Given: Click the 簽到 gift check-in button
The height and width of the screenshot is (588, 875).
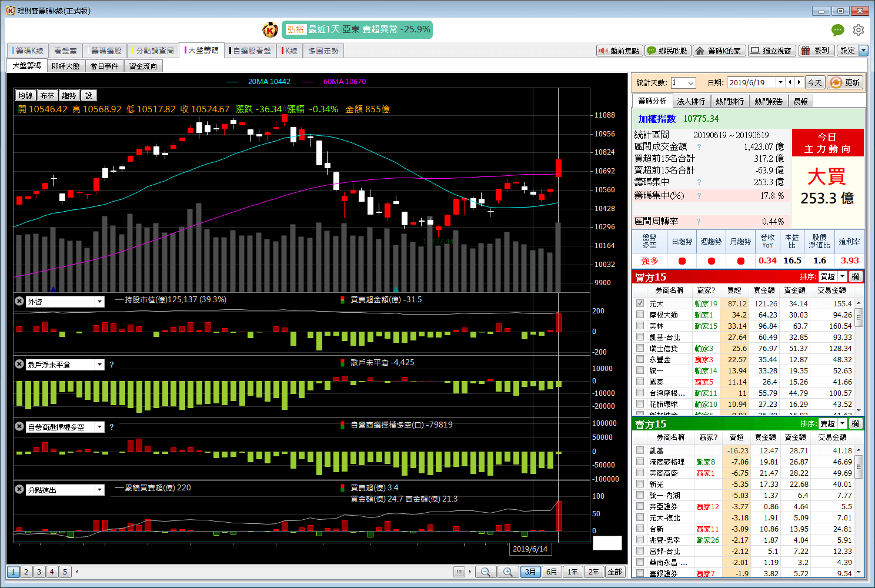Looking at the screenshot, I should click(x=816, y=51).
